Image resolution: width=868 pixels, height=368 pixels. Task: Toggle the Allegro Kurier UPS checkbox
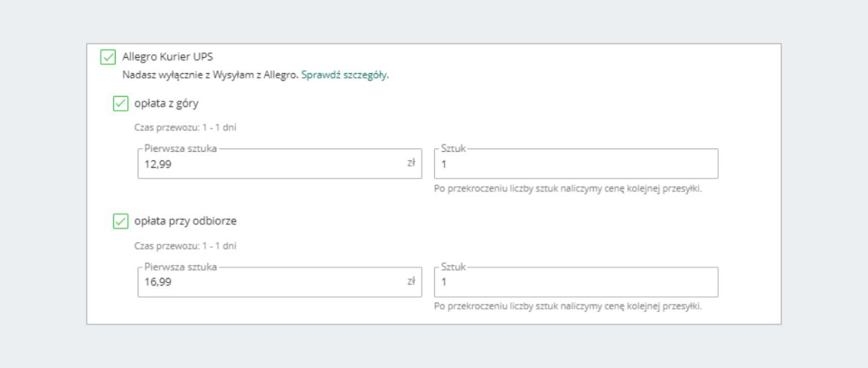coord(108,56)
